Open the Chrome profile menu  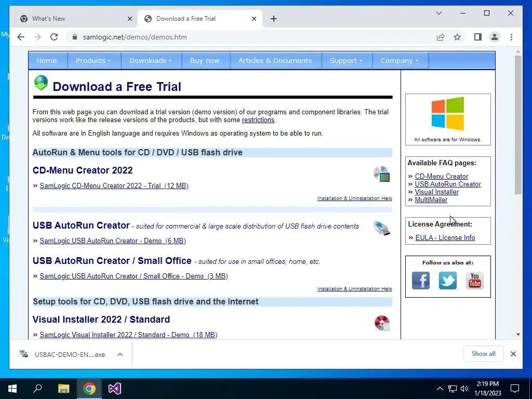tap(495, 37)
